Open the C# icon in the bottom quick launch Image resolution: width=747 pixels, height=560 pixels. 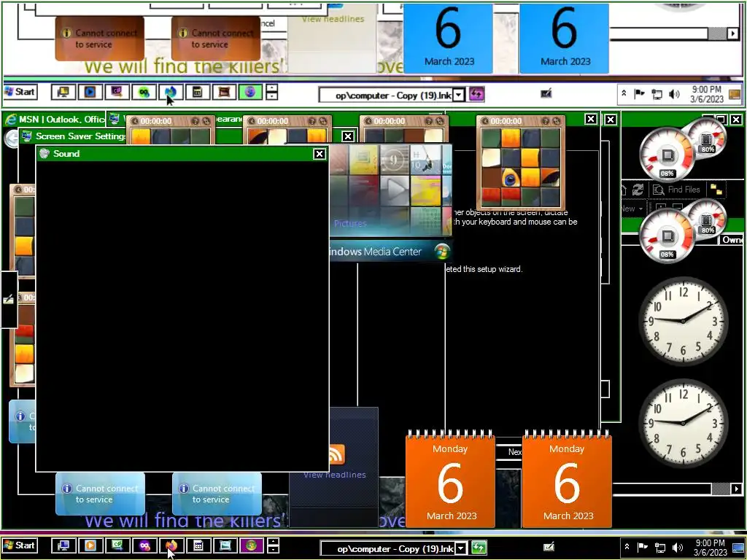pyautogui.click(x=117, y=545)
